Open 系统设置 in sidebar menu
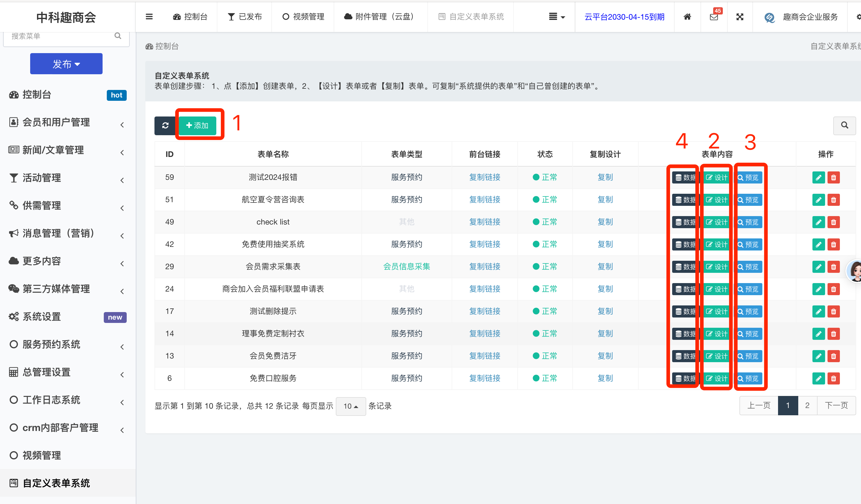 42,317
